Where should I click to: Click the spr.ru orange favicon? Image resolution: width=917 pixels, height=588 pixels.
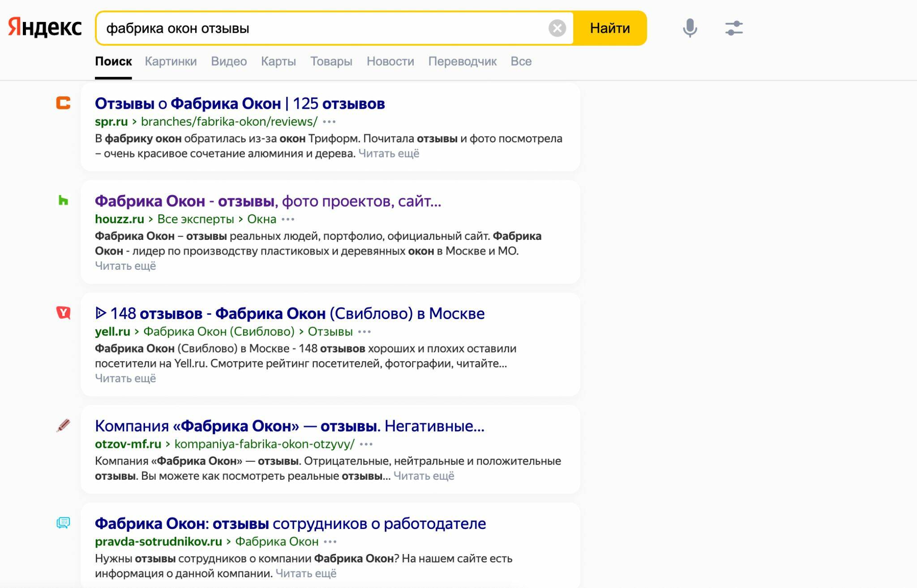pyautogui.click(x=63, y=103)
